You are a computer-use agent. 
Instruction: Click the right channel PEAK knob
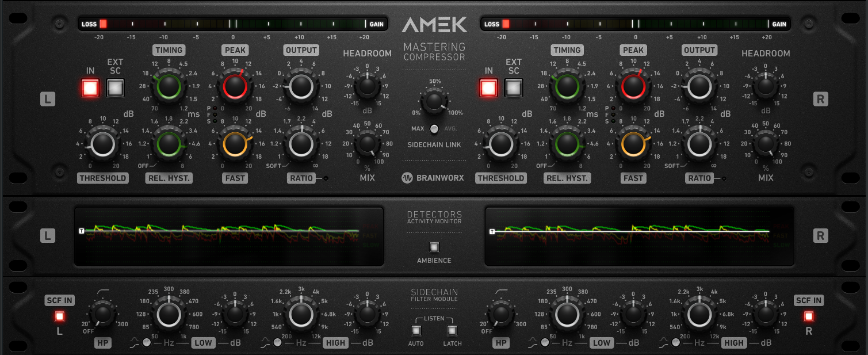(x=633, y=87)
